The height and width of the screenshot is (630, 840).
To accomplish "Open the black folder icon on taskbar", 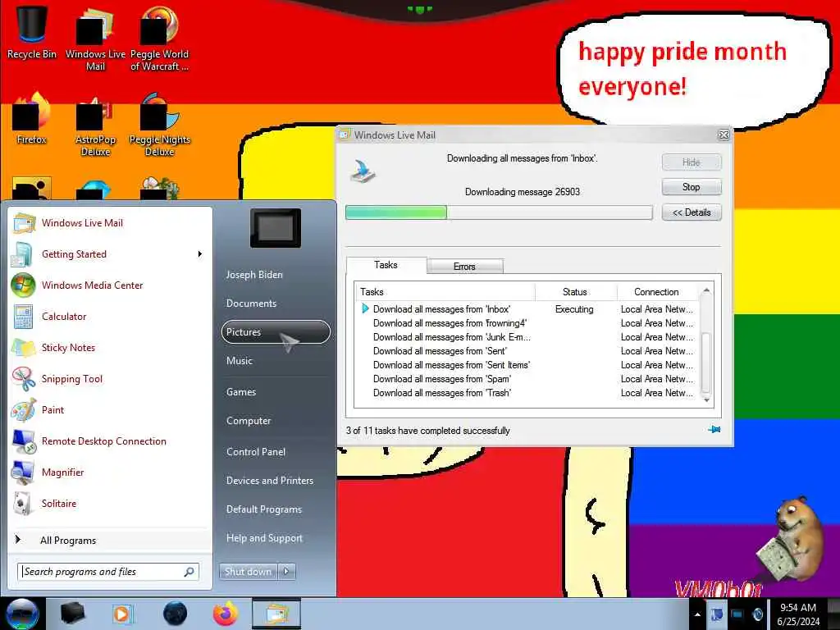I will pos(72,614).
